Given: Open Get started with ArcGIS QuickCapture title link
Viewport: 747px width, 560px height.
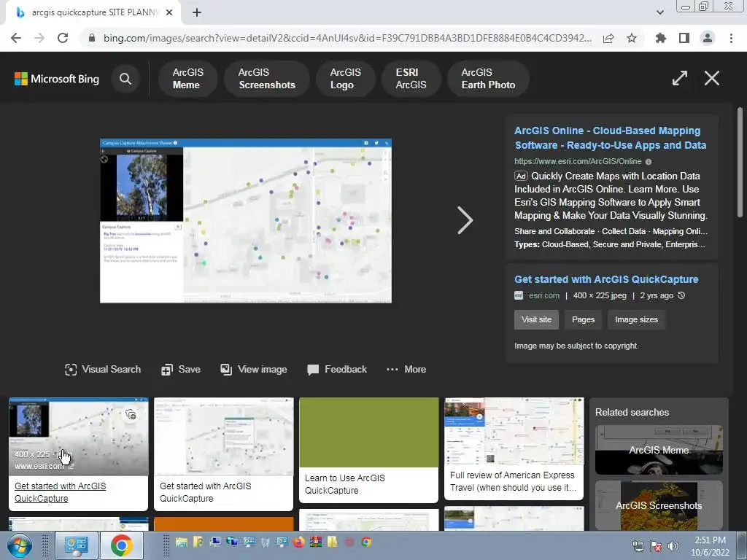Looking at the screenshot, I should pos(606,279).
